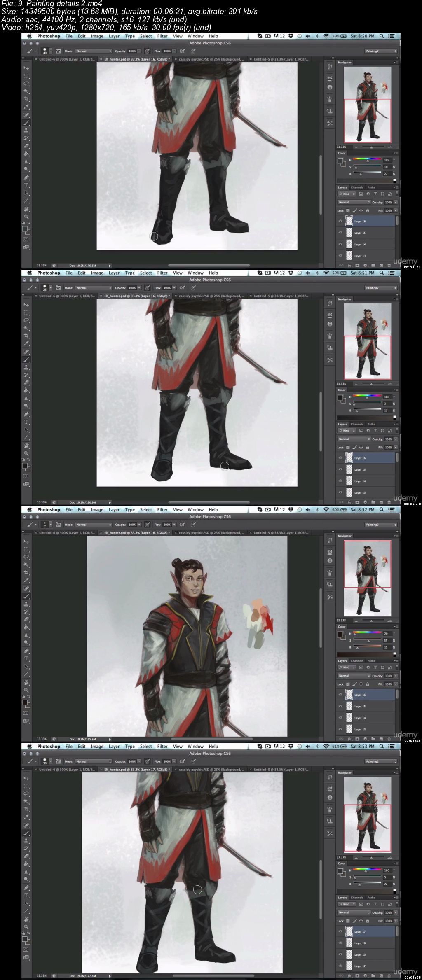Click the toolbar foreground color swatch in the 8:52 PM frame
The height and width of the screenshot is (980, 422).
pyautogui.click(x=25, y=702)
